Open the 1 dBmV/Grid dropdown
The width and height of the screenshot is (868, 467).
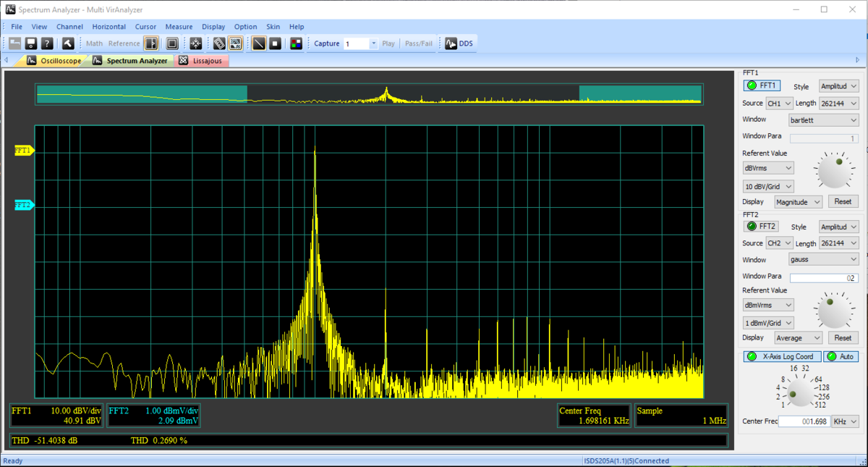pyautogui.click(x=768, y=323)
